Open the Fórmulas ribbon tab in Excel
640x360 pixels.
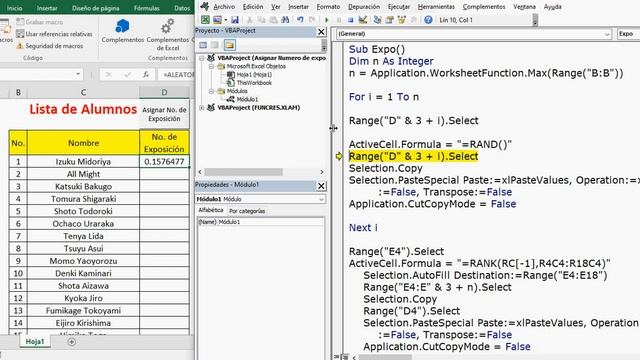[147, 8]
